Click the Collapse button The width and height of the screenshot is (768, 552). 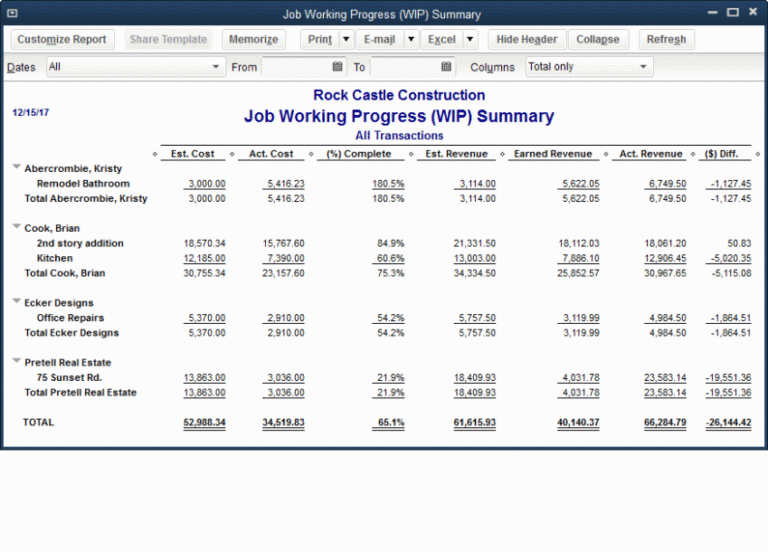[598, 39]
